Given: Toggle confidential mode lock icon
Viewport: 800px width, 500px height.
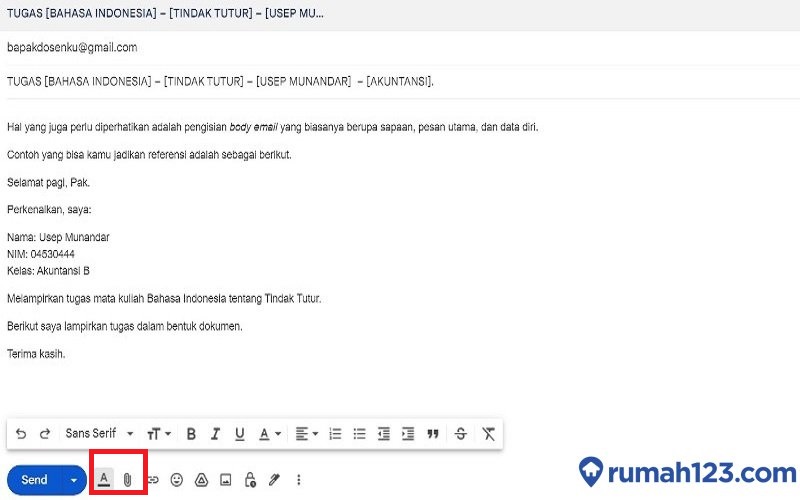Looking at the screenshot, I should tap(250, 480).
